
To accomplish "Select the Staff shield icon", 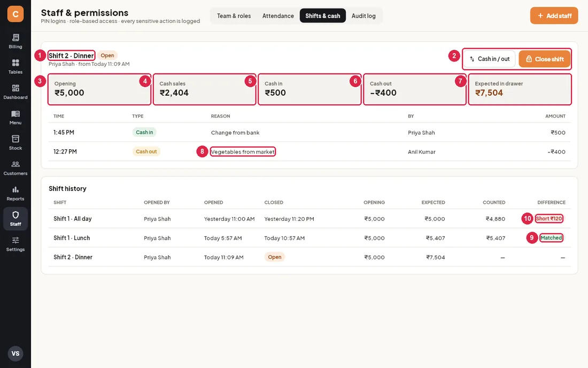I will pyautogui.click(x=16, y=215).
